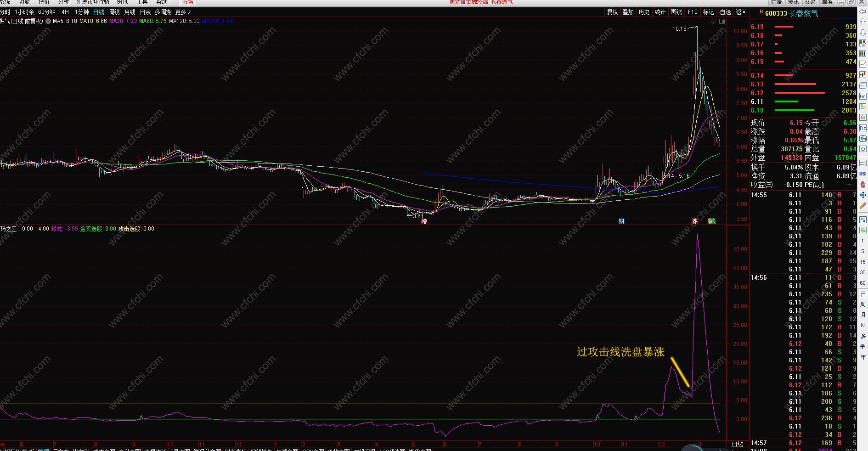Image resolution: width=868 pixels, height=451 pixels.
Task: Open the RSI indicator icon in right sidebar
Action: 863,174
